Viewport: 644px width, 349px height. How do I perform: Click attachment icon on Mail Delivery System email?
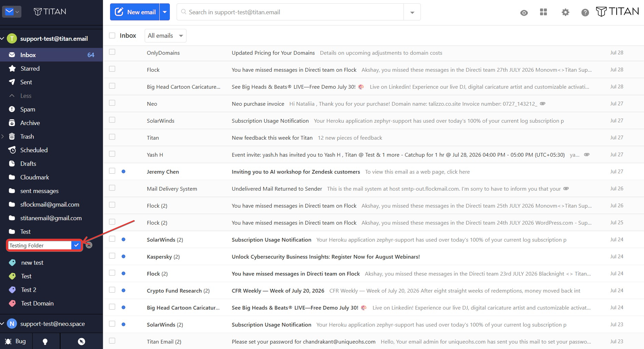(566, 189)
